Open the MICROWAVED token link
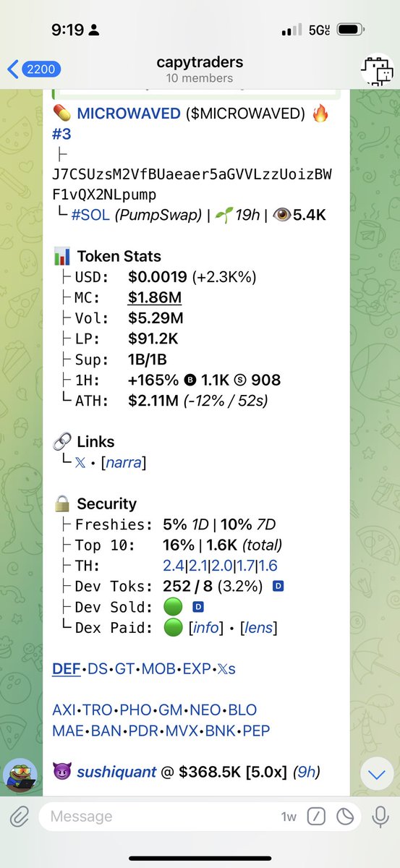400x868 pixels. (127, 114)
